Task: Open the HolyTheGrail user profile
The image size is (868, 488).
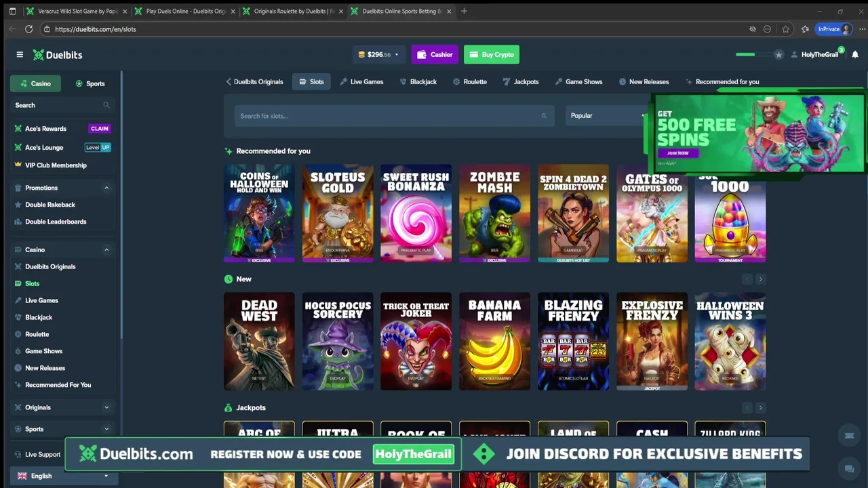Action: [815, 55]
